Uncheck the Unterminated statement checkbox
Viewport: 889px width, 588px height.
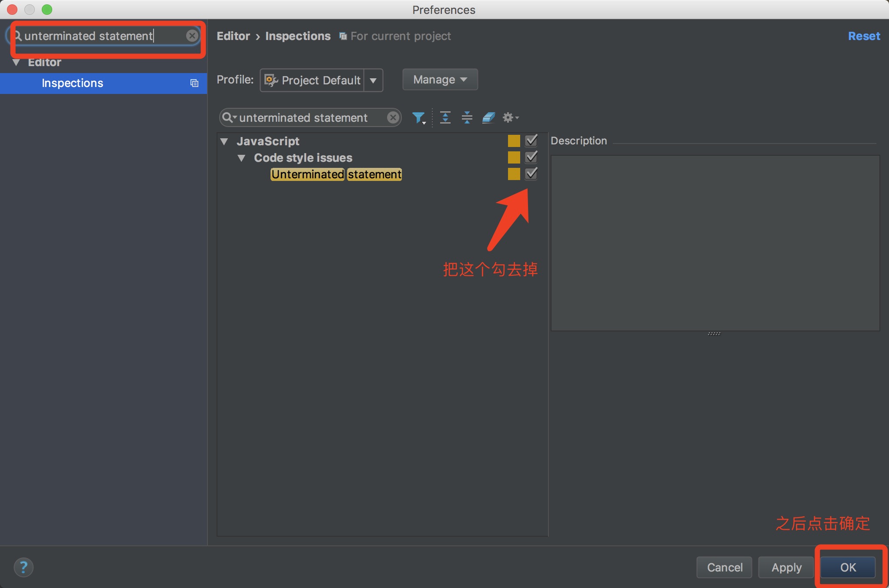click(531, 174)
